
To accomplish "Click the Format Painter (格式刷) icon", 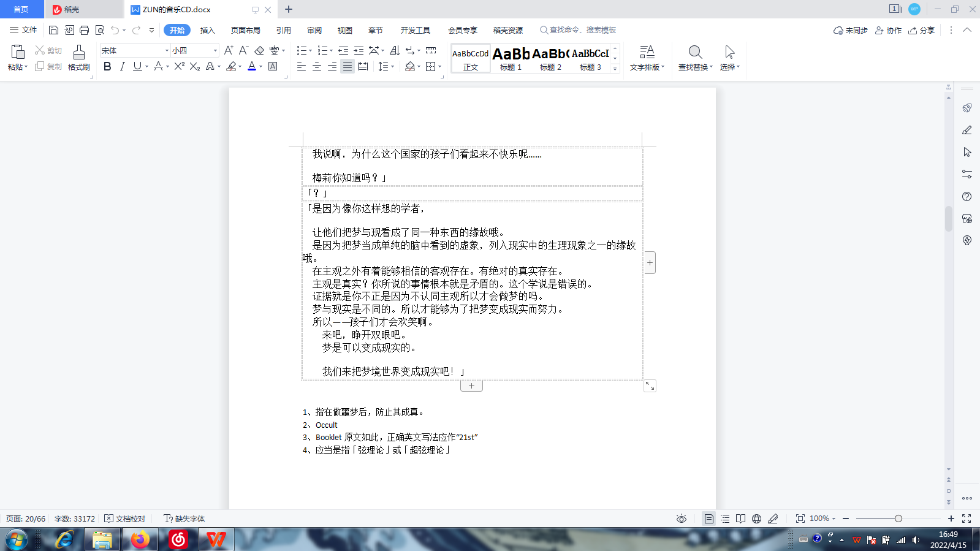I will pos(78,53).
